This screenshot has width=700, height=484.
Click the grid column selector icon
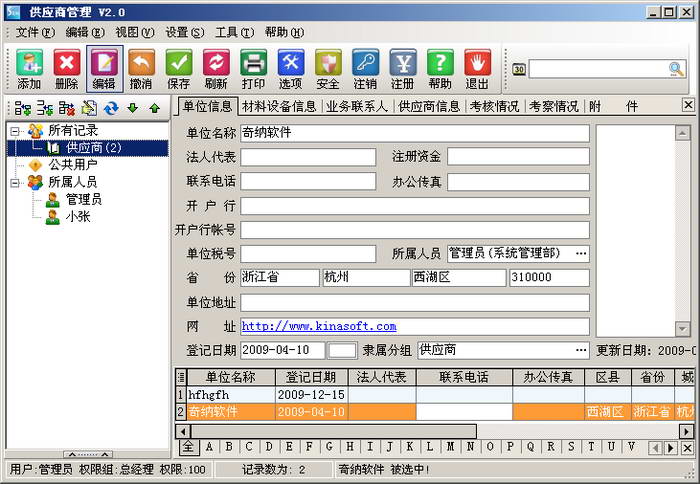pos(181,377)
